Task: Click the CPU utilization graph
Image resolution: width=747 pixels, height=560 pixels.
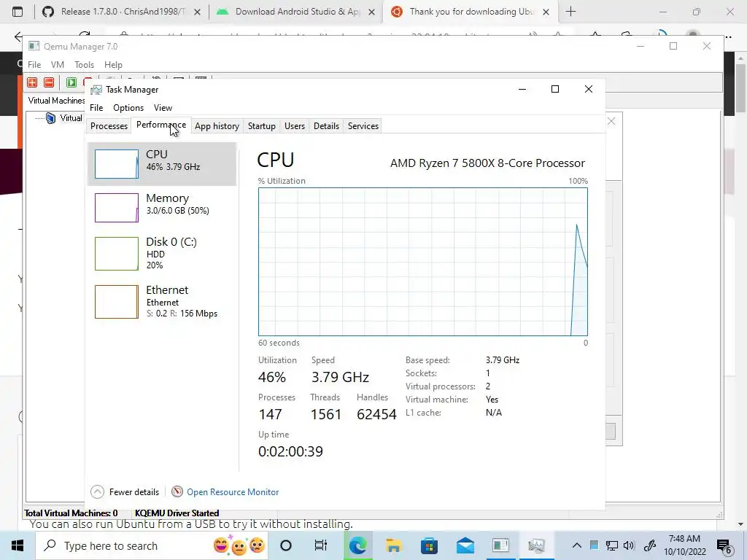Action: point(423,262)
